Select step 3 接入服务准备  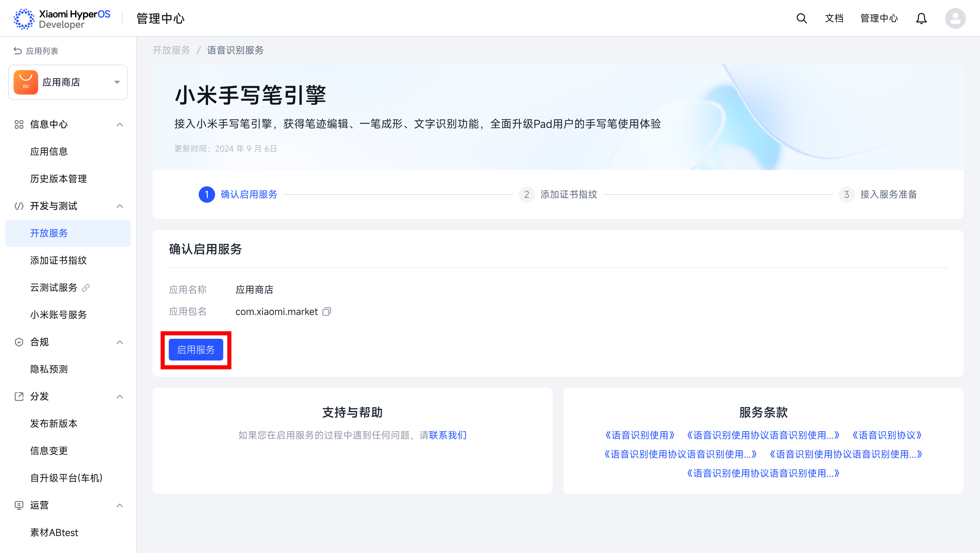coord(878,194)
